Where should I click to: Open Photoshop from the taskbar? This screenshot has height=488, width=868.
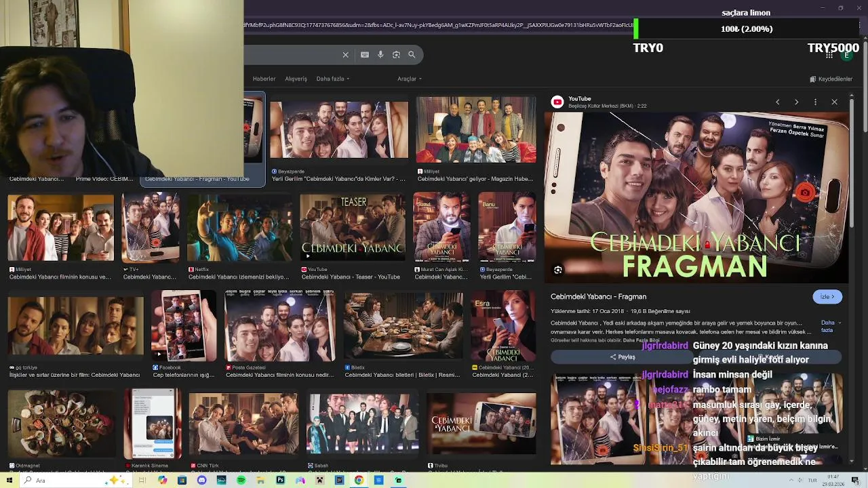click(x=280, y=480)
